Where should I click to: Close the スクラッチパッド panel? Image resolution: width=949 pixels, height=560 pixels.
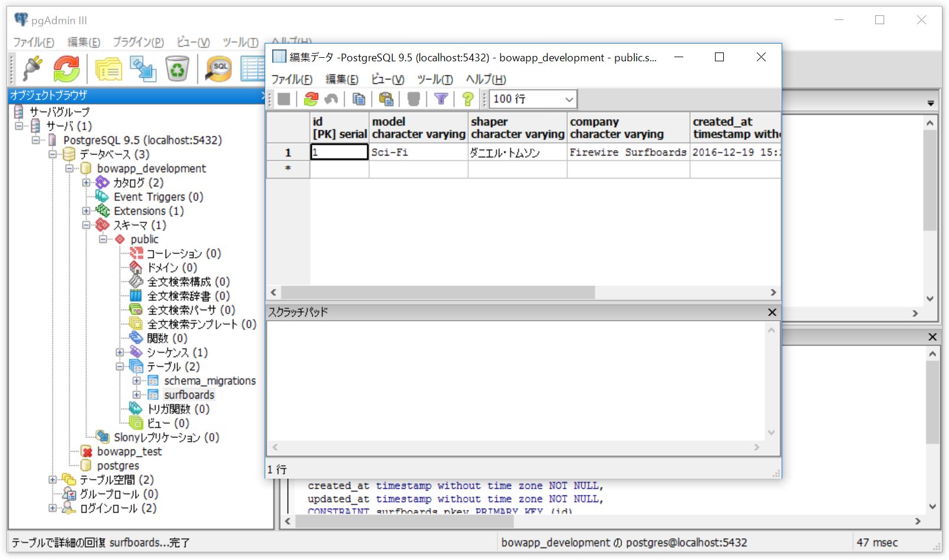click(772, 312)
